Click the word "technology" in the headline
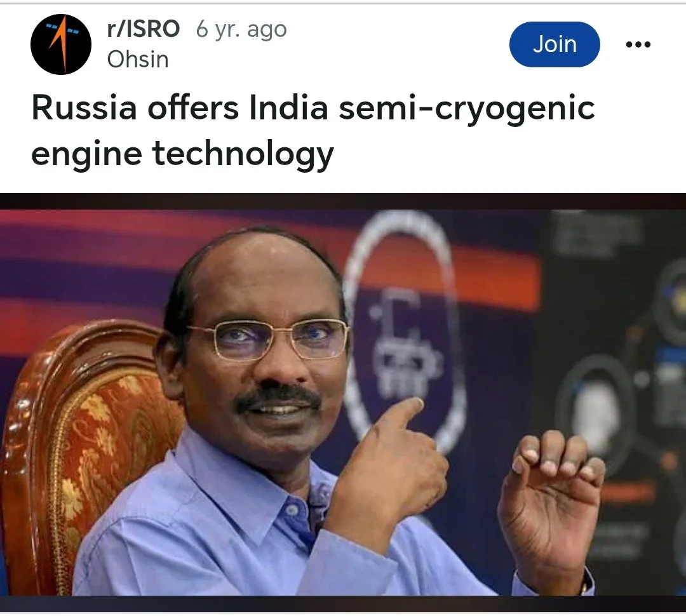 243,155
